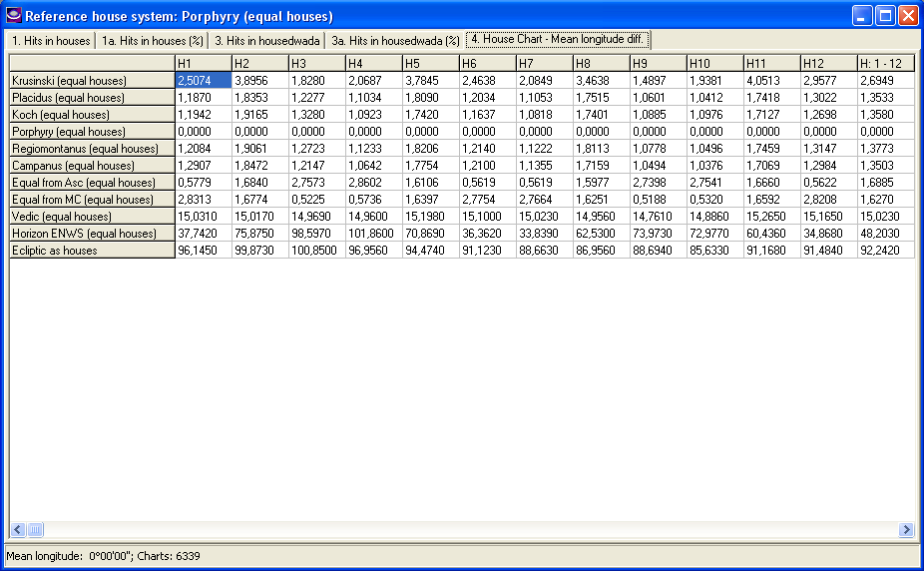This screenshot has width=924, height=571.
Task: Click the right scroll arrow
Action: 906,530
